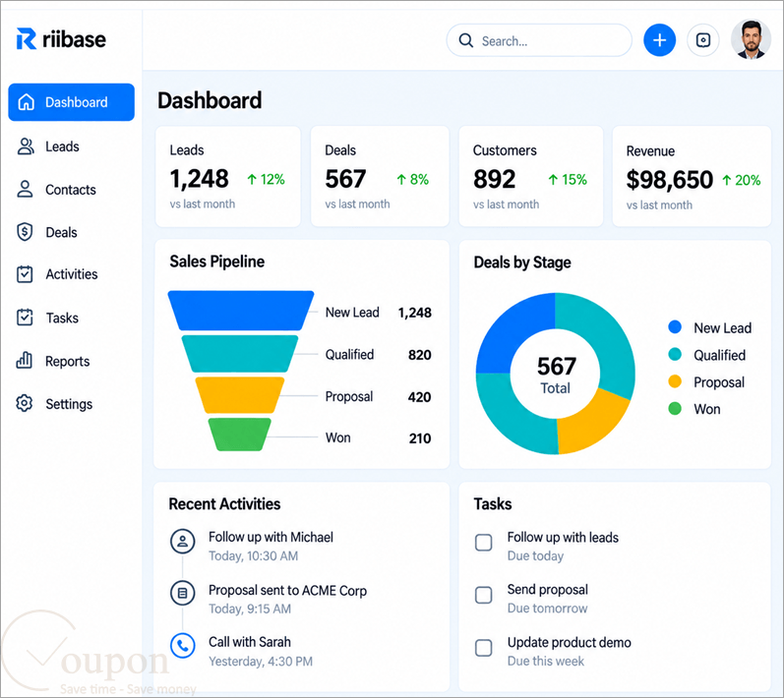Click the Leads 1,248 stat card
The height and width of the screenshot is (698, 784).
click(x=228, y=176)
